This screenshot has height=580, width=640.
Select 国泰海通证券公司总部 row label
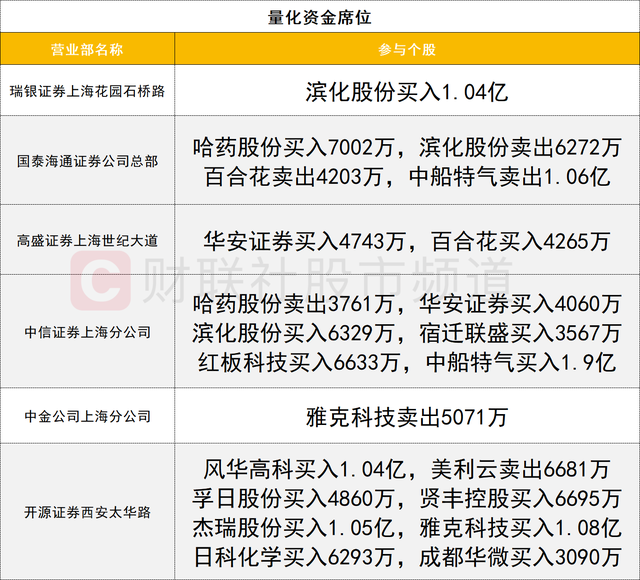click(87, 161)
